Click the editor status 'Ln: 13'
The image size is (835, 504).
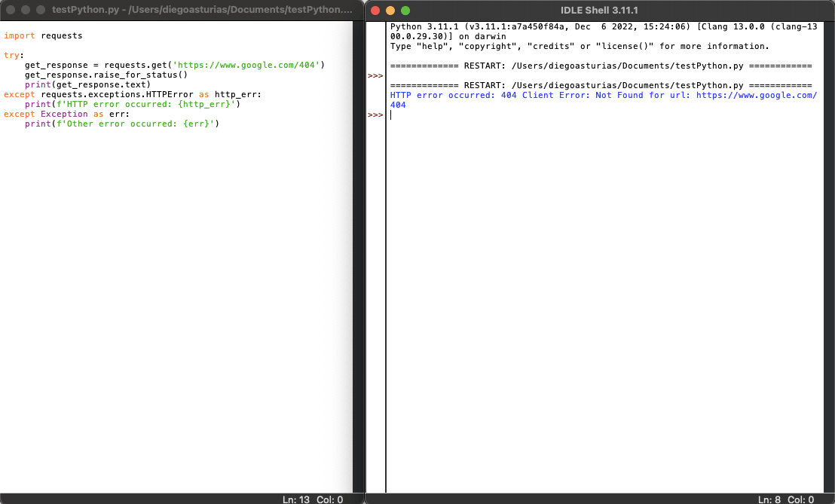point(296,499)
